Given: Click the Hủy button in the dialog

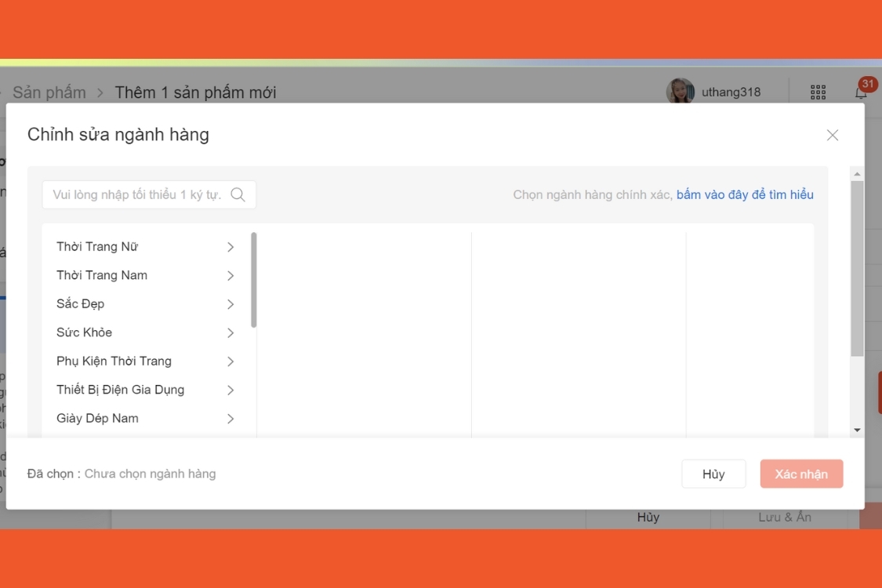Looking at the screenshot, I should click(713, 474).
